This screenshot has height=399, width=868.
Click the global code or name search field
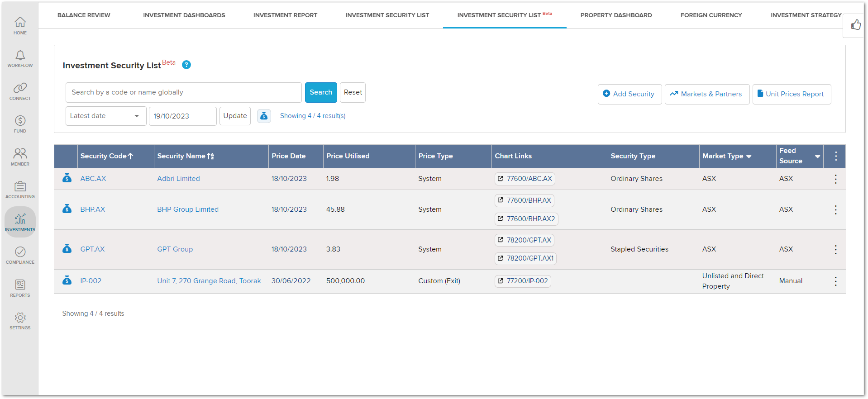click(x=183, y=92)
